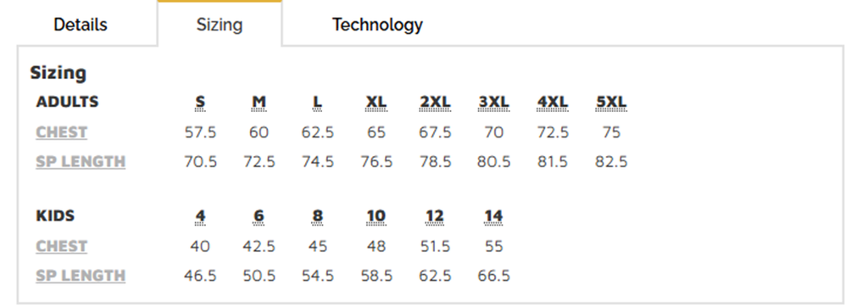
Task: Click the kids size 4 header
Action: point(200,216)
